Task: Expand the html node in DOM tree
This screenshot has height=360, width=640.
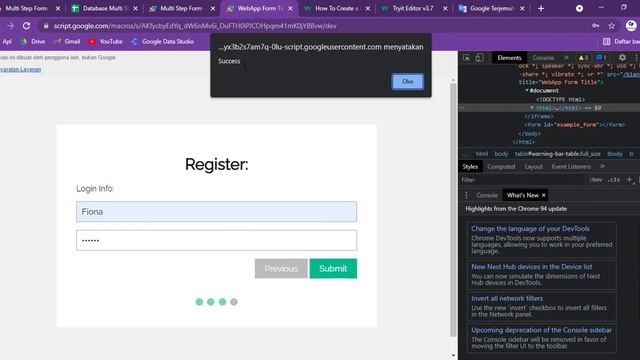Action: 532,108
